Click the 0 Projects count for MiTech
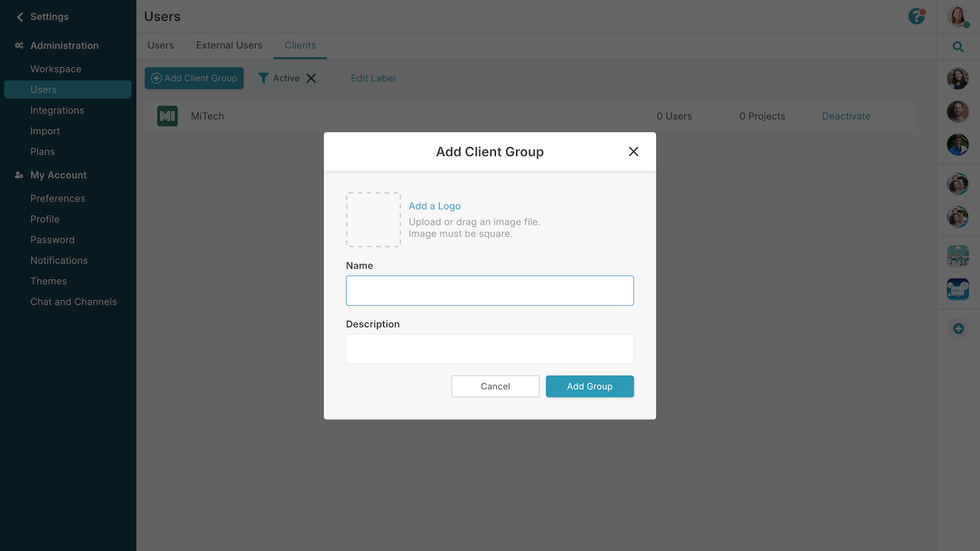980x551 pixels. 762,116
